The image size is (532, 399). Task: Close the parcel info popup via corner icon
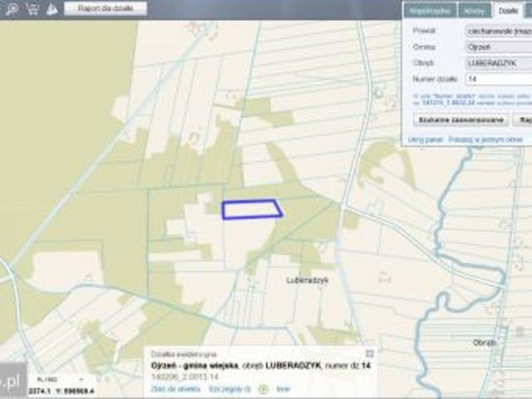[370, 353]
